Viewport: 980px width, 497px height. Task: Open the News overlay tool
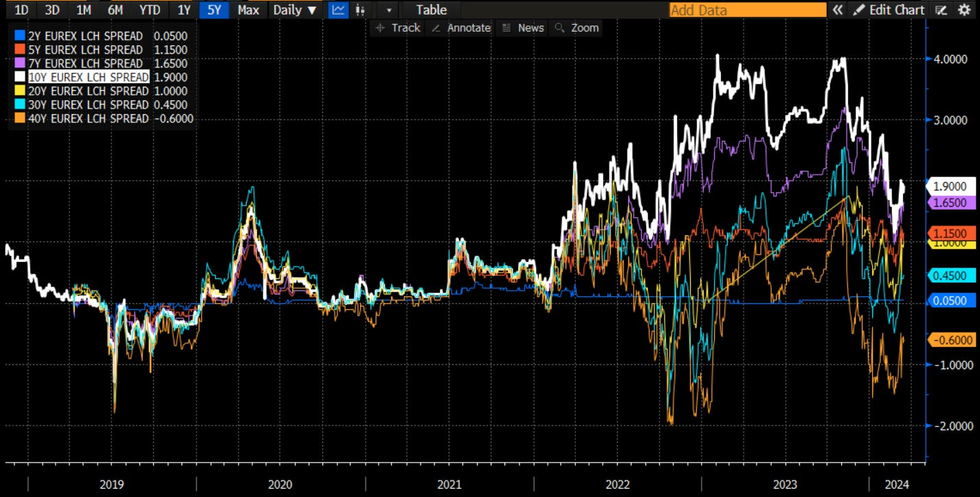point(523,27)
